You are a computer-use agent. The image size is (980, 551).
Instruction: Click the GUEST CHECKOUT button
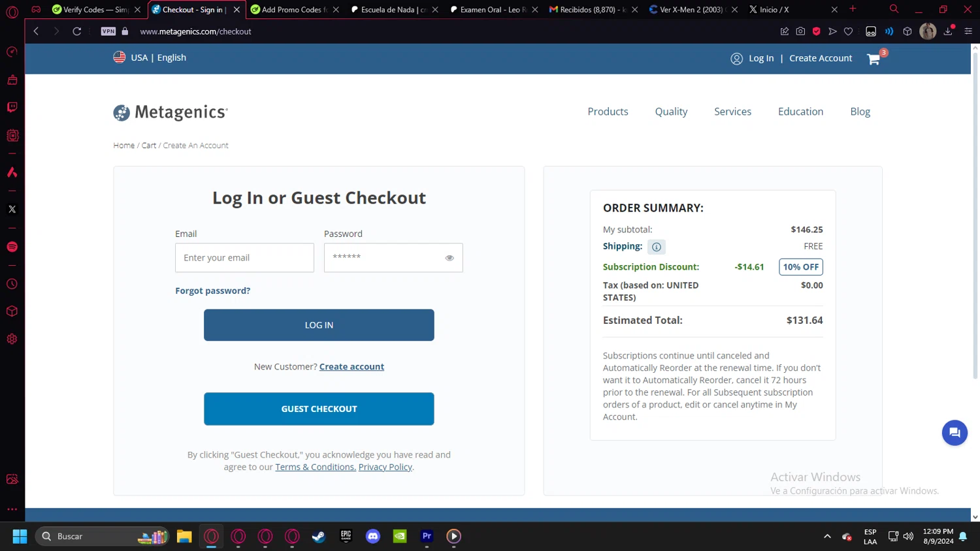click(x=319, y=409)
